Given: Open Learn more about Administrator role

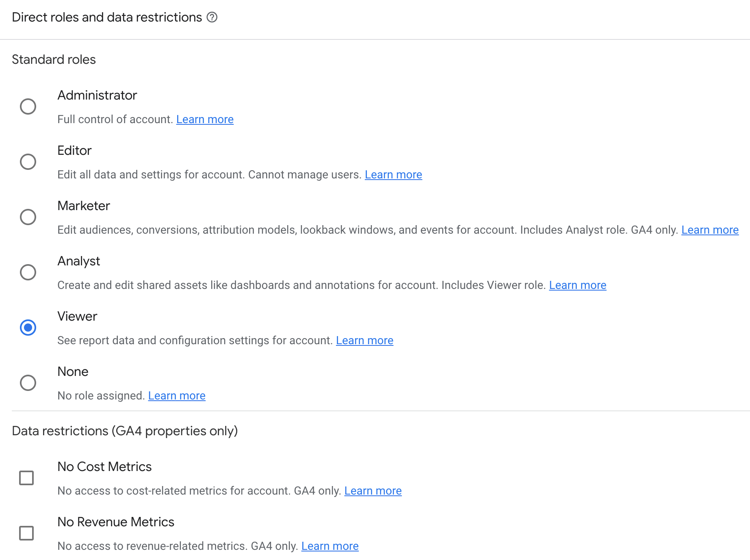Looking at the screenshot, I should pos(205,119).
